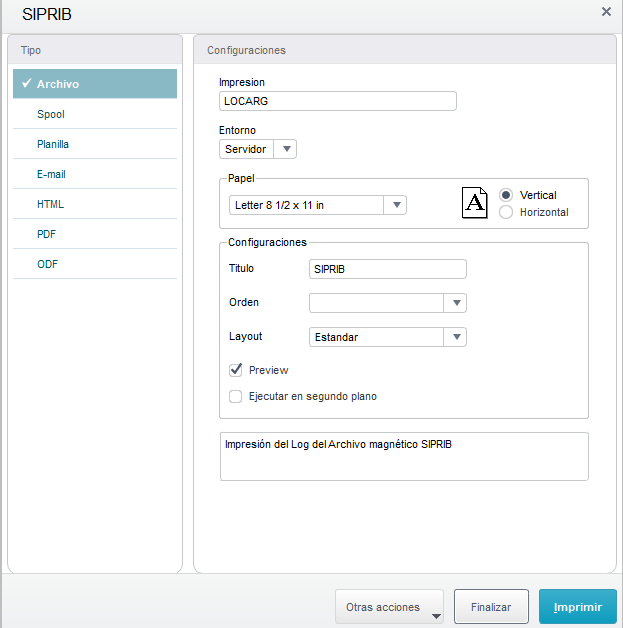Expand the paper size Letter dropdown
The height and width of the screenshot is (628, 623).
(x=318, y=205)
